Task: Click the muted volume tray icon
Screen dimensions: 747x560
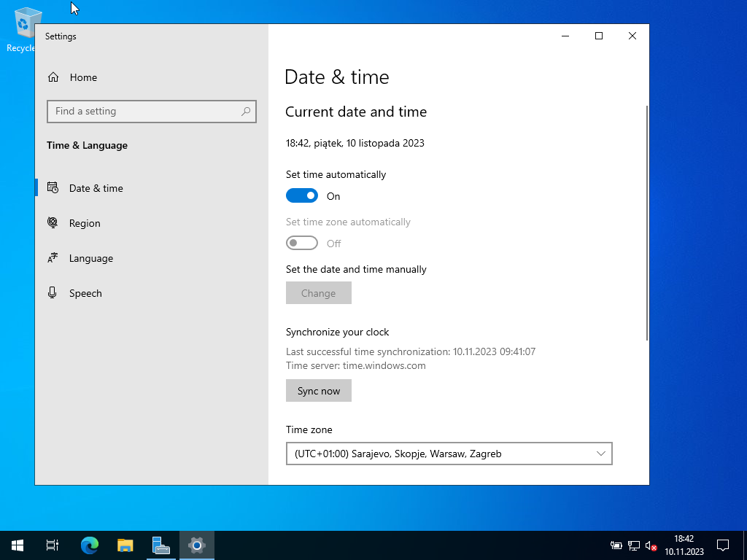Action: coord(651,545)
